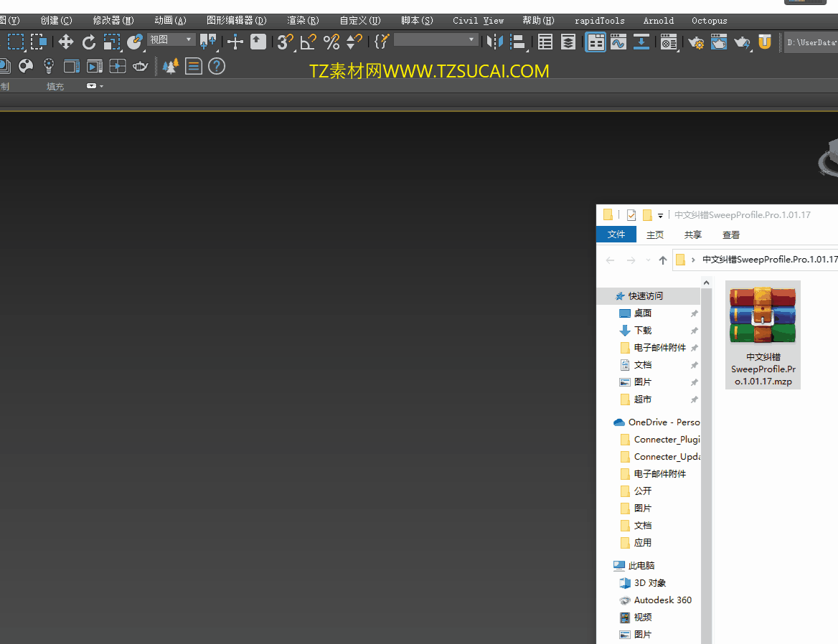The height and width of the screenshot is (644, 838).
Task: Select the Rectangular Selection Region tool
Action: pyautogui.click(x=16, y=42)
